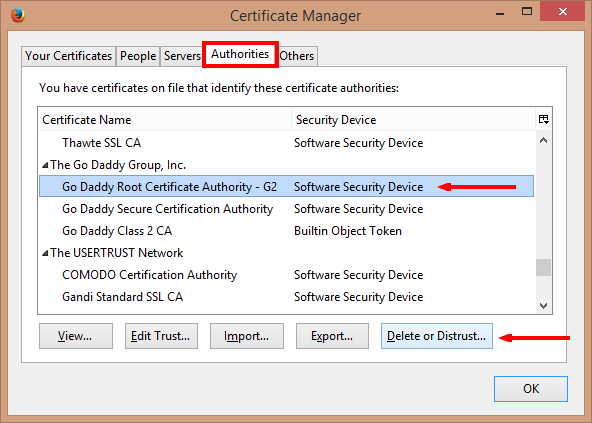
Task: Click the View... button
Action: (76, 336)
